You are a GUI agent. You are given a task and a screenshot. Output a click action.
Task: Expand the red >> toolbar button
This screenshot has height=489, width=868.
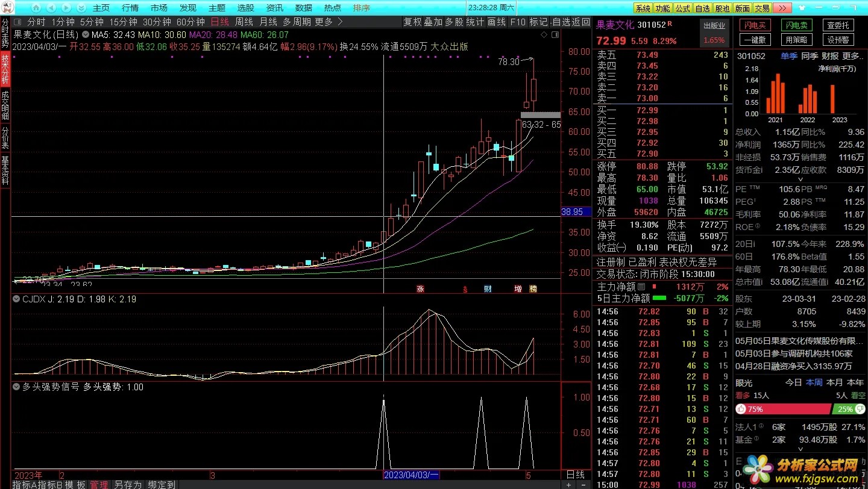click(x=782, y=8)
